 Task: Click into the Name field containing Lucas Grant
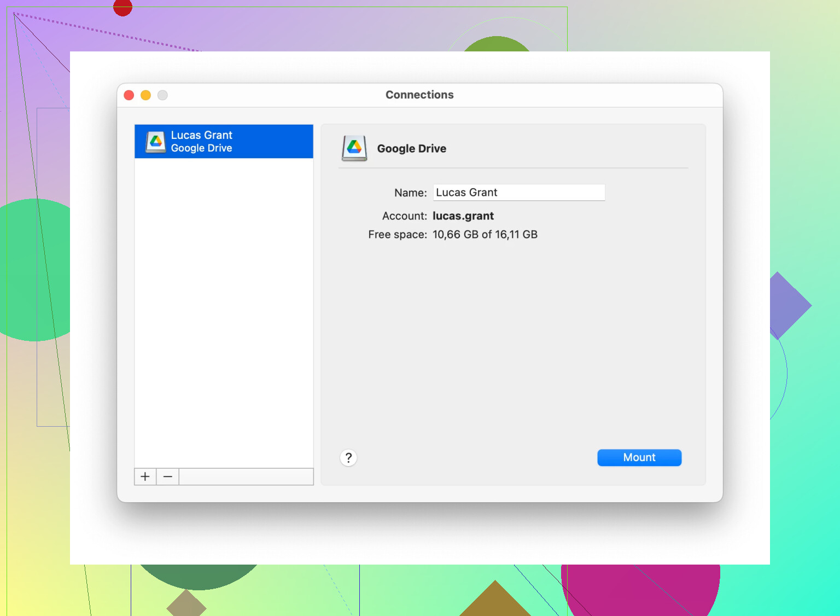tap(518, 193)
